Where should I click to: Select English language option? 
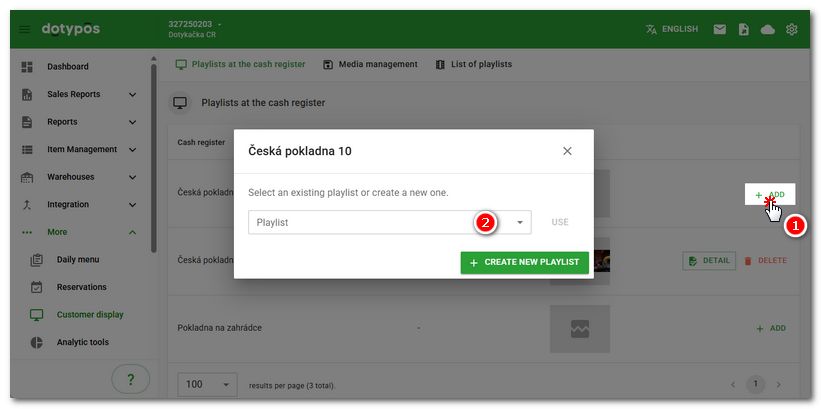point(671,30)
